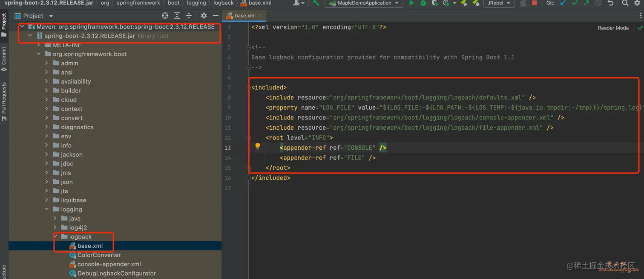Run with JRebel rocket icon
The image size is (644, 279).
click(464, 3)
